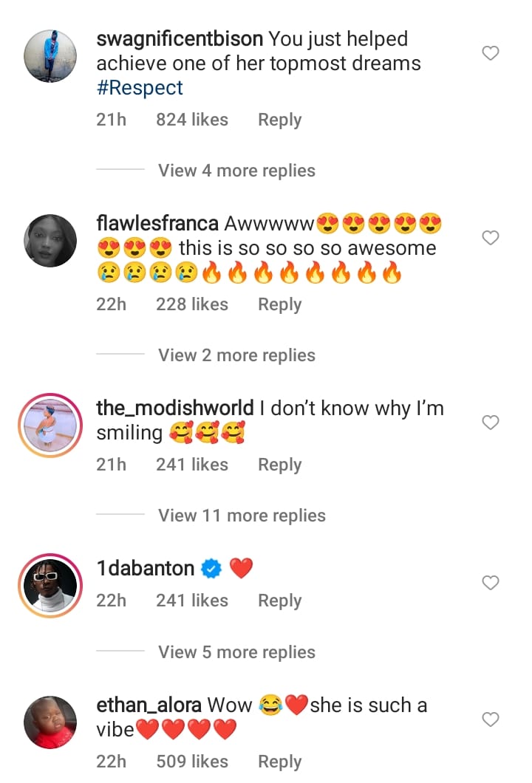
Task: Reply to swagnificentbison's comment
Action: click(x=279, y=120)
